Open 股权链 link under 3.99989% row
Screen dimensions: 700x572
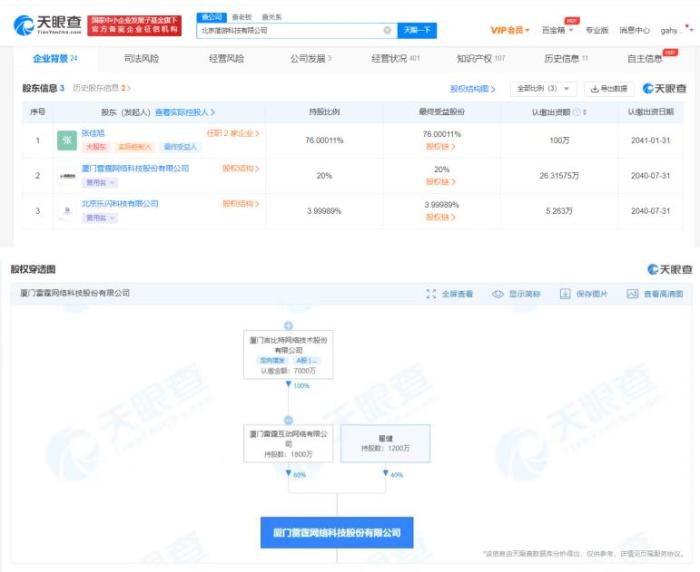point(441,217)
